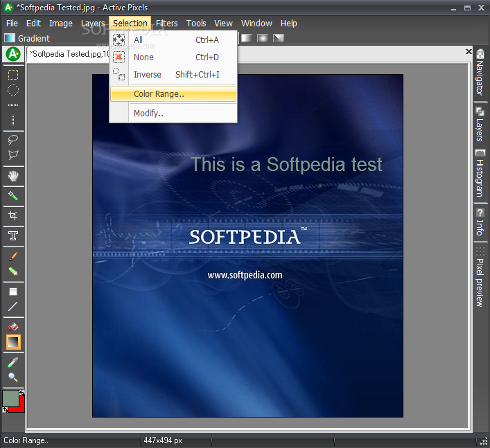Choose the diagonal gradient style
The height and width of the screenshot is (448, 490).
click(x=279, y=38)
